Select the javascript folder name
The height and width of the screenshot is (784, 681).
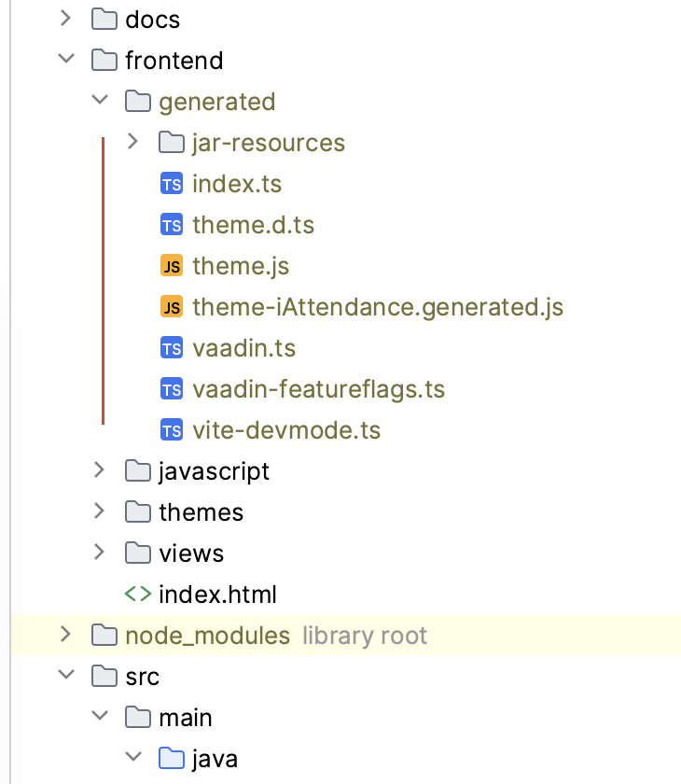[214, 471]
